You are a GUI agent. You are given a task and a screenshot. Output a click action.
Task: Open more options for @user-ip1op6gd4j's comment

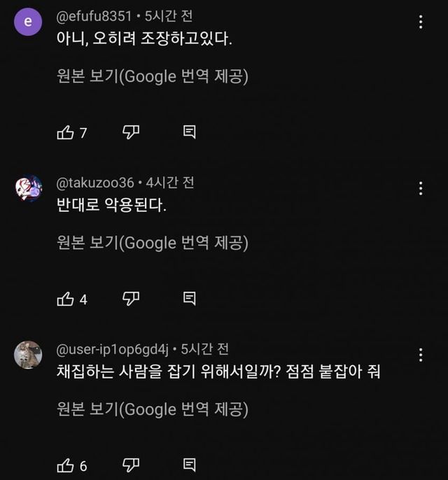(x=421, y=355)
